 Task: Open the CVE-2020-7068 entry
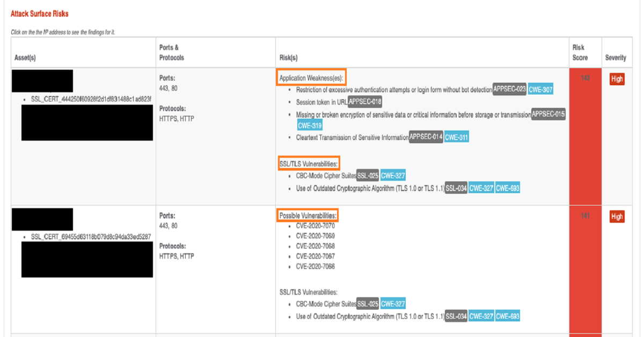(315, 246)
